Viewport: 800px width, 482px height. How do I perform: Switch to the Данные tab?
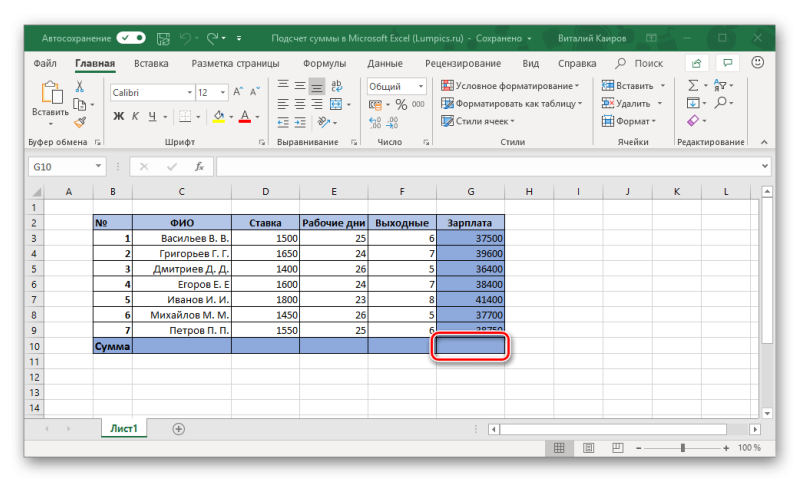pos(385,63)
